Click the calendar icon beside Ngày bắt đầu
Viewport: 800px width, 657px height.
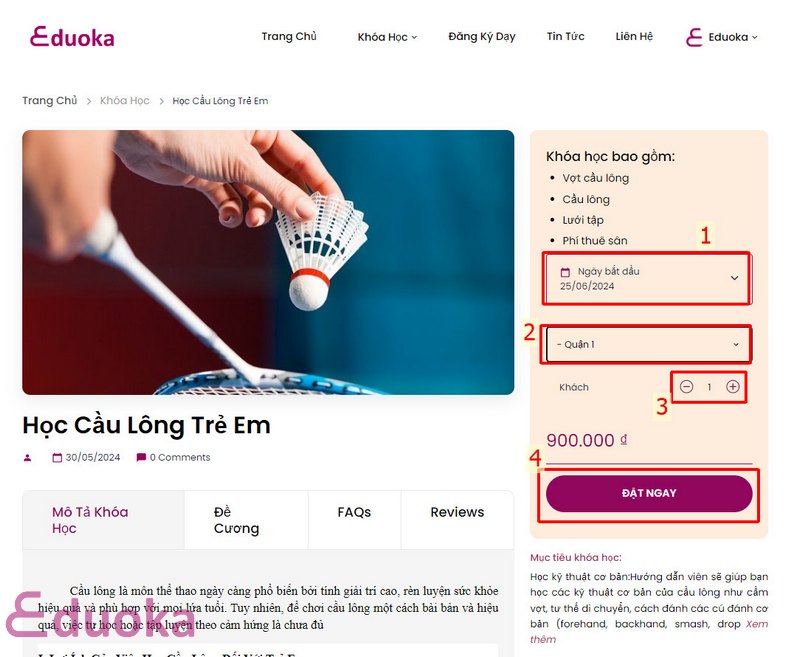565,272
